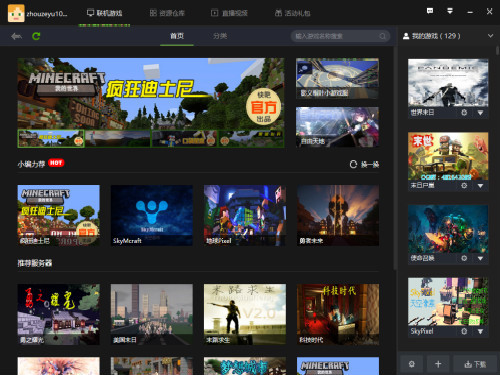Open the 资源仓库 top tab

click(167, 13)
